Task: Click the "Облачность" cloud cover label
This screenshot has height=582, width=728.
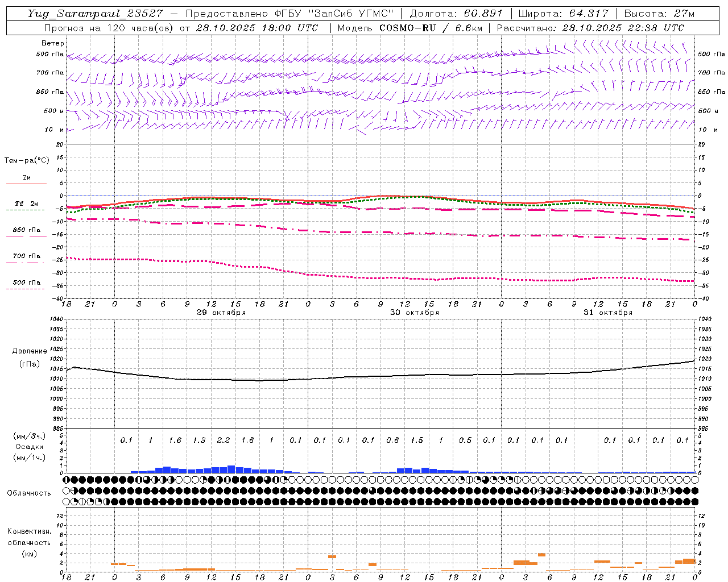Action: click(x=29, y=493)
